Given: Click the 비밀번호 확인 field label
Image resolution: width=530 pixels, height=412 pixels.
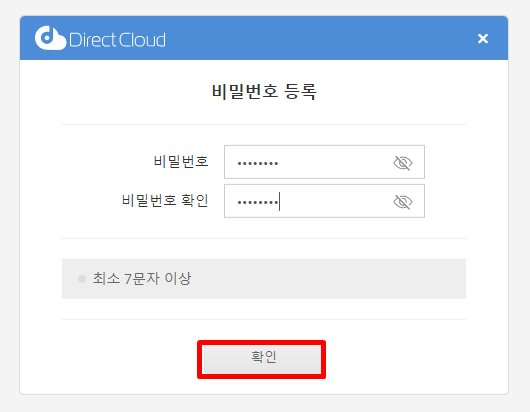Looking at the screenshot, I should (165, 200).
